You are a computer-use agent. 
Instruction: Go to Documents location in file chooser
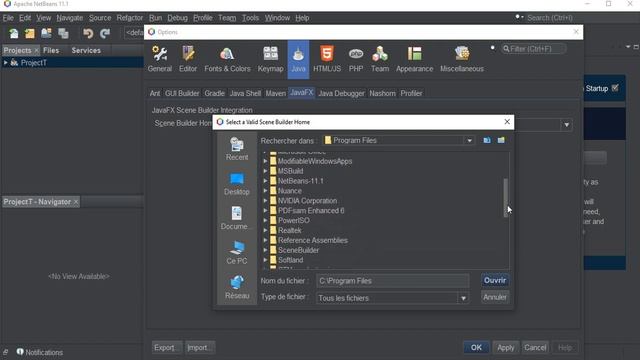[x=237, y=218]
